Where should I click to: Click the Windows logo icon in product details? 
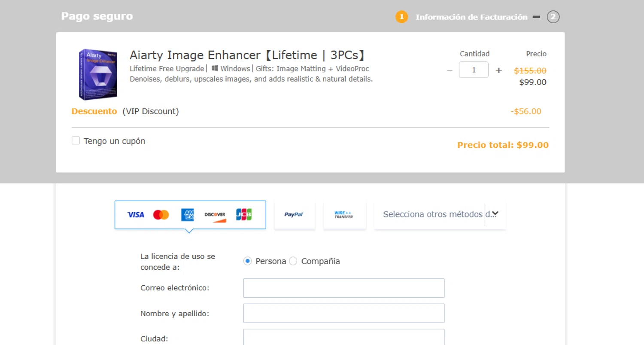click(x=215, y=68)
